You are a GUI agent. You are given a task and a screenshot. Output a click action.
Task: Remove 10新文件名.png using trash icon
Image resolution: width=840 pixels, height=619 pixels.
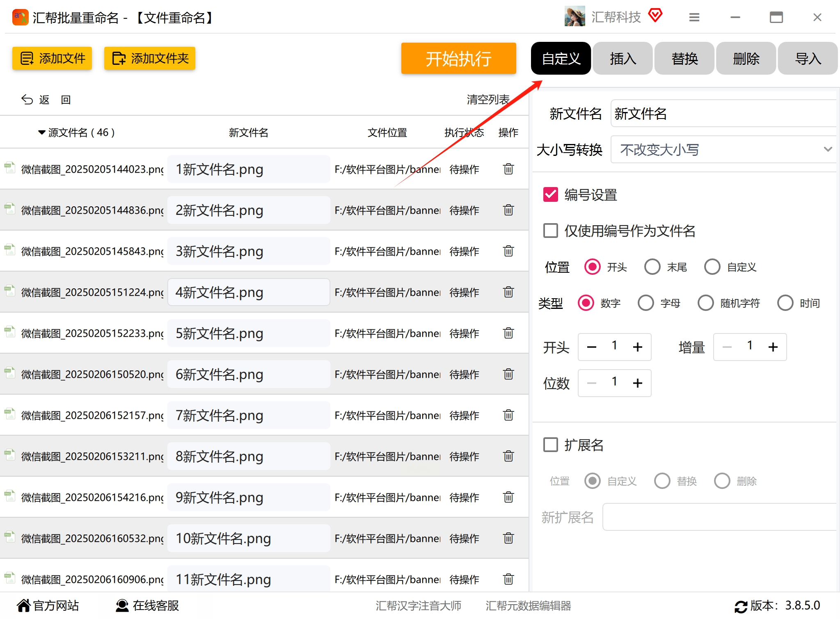(x=508, y=538)
